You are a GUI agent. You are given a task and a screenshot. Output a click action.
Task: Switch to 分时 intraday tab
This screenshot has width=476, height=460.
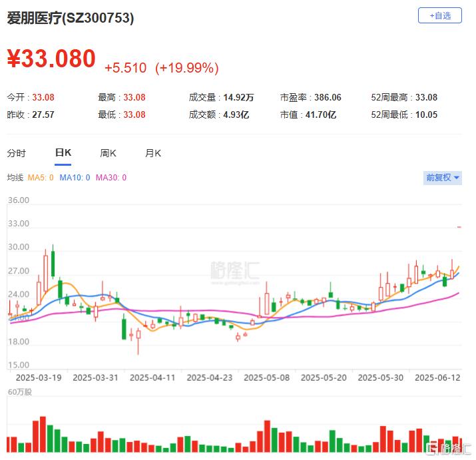click(x=17, y=153)
